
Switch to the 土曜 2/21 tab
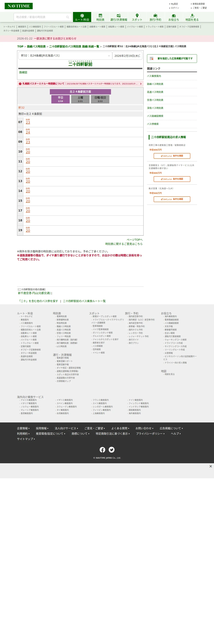[80, 99]
